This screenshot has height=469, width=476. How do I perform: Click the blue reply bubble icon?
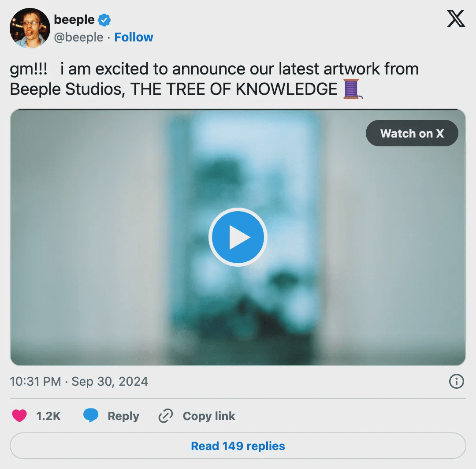91,416
